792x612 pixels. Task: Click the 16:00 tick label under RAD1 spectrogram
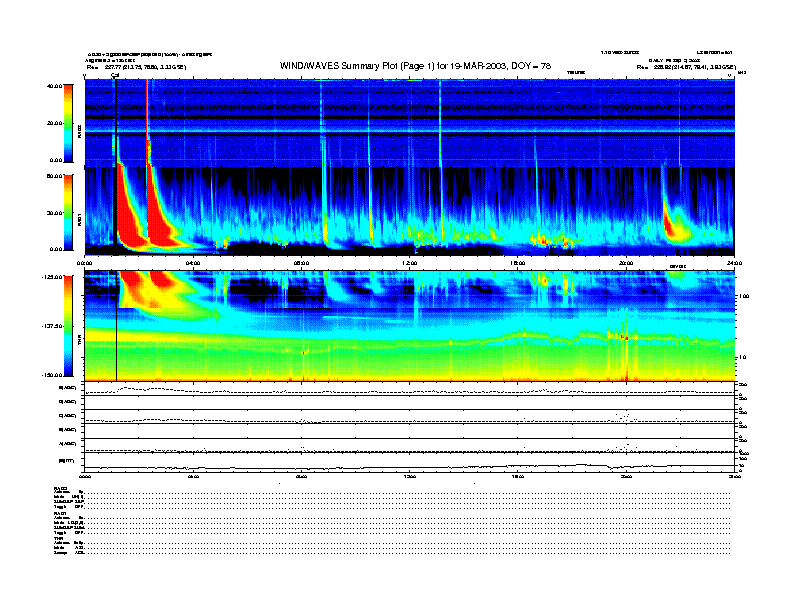pos(518,263)
